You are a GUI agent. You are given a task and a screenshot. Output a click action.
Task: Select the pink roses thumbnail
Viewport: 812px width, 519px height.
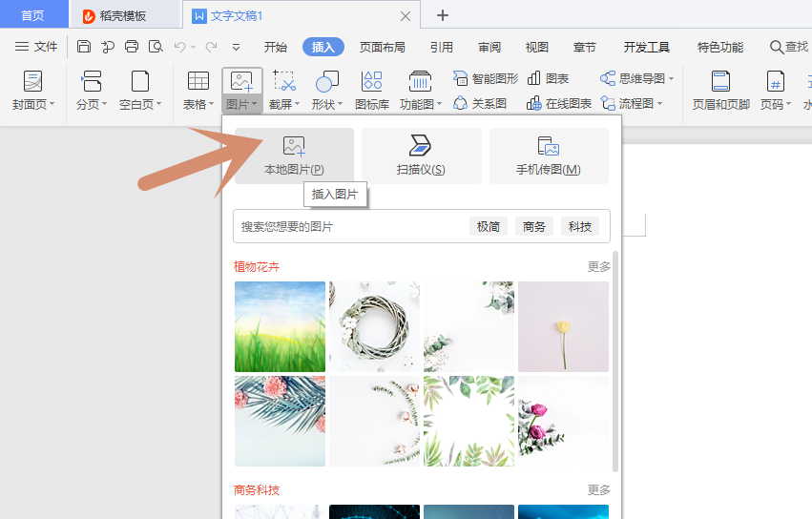[563, 421]
